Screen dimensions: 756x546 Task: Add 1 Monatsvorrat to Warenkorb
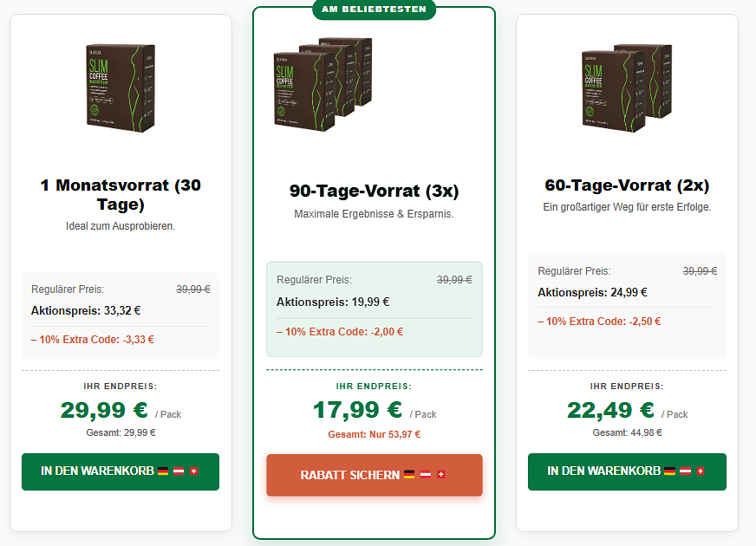(121, 471)
